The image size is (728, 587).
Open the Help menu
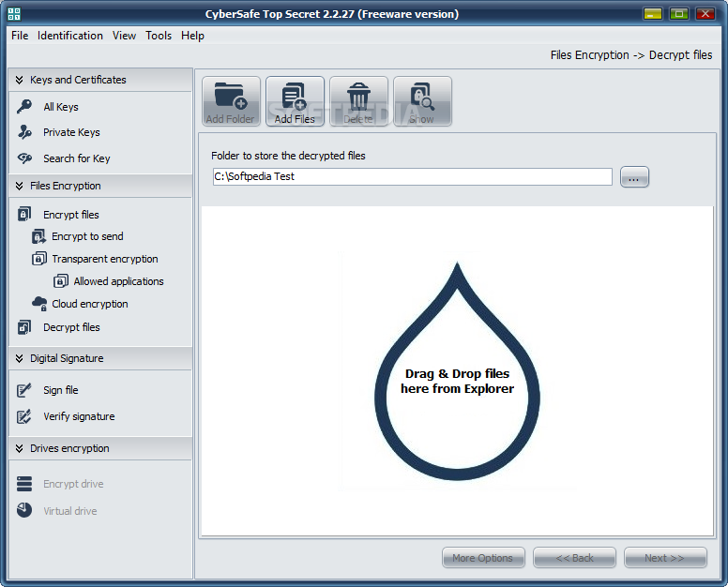(x=192, y=36)
